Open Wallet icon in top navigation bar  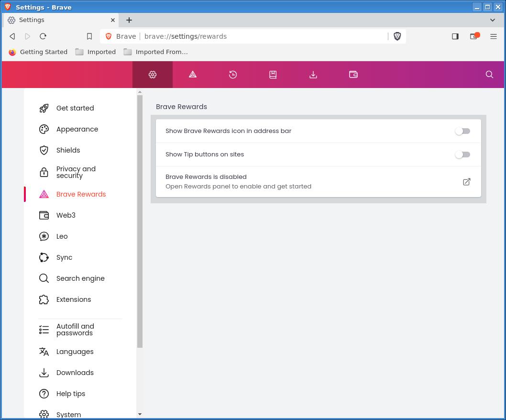click(353, 75)
